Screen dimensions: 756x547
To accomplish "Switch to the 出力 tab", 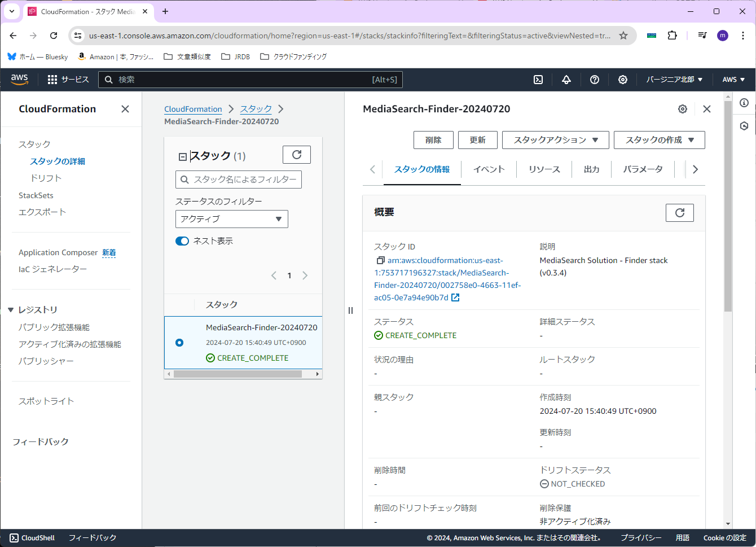I will (x=592, y=169).
